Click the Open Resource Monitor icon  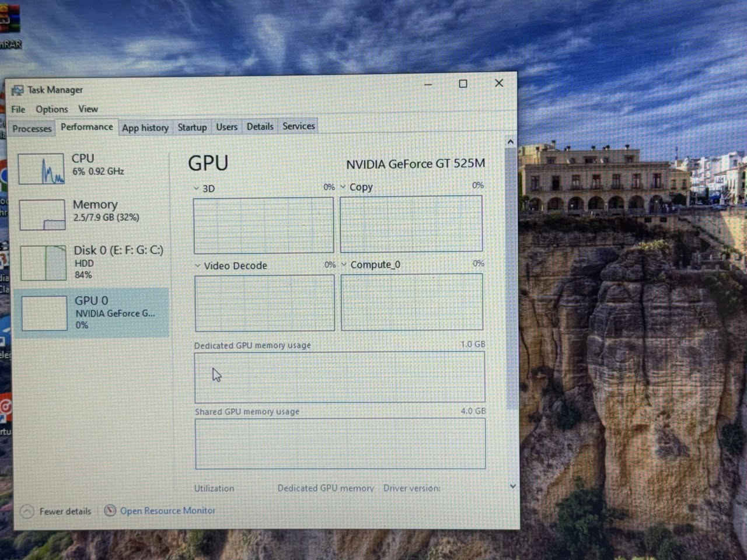click(110, 510)
